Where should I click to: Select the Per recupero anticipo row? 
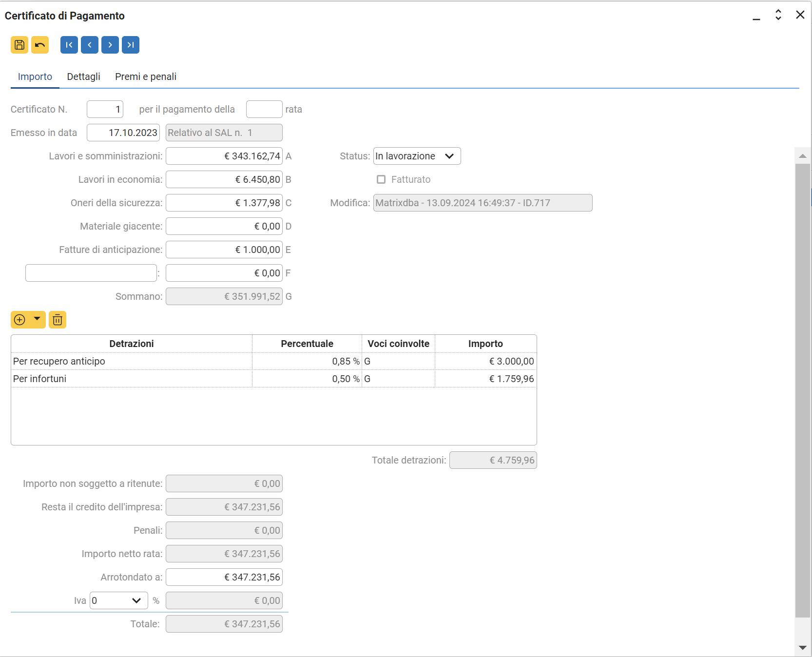(x=132, y=361)
